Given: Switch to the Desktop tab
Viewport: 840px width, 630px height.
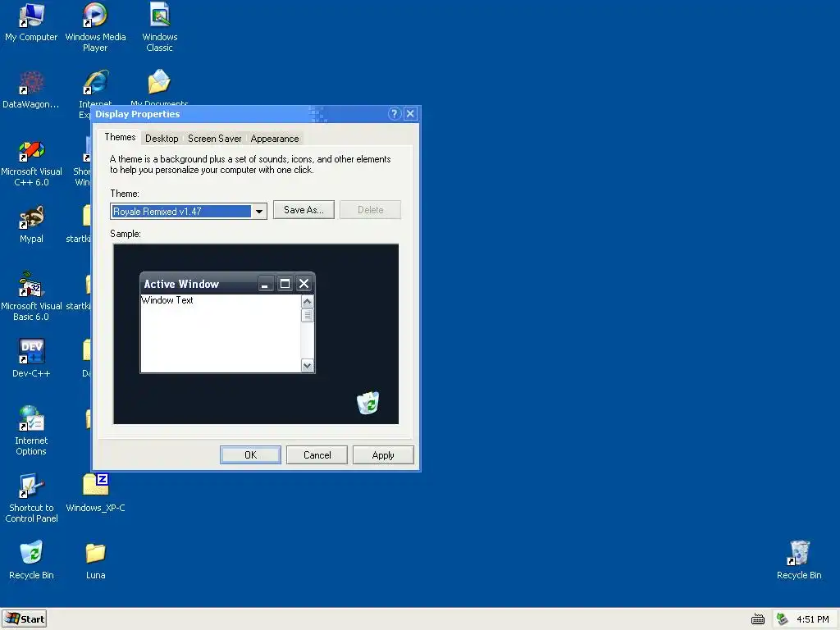Looking at the screenshot, I should click(162, 139).
